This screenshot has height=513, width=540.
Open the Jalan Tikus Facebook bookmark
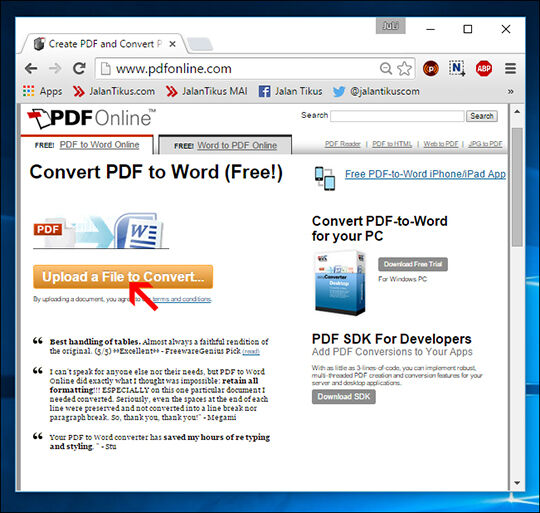[290, 91]
